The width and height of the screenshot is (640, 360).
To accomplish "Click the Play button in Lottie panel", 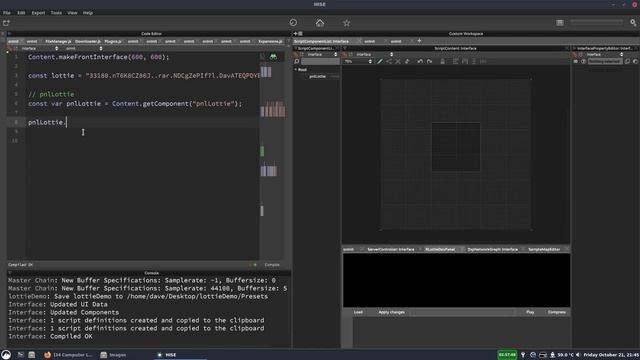I will point(530,312).
